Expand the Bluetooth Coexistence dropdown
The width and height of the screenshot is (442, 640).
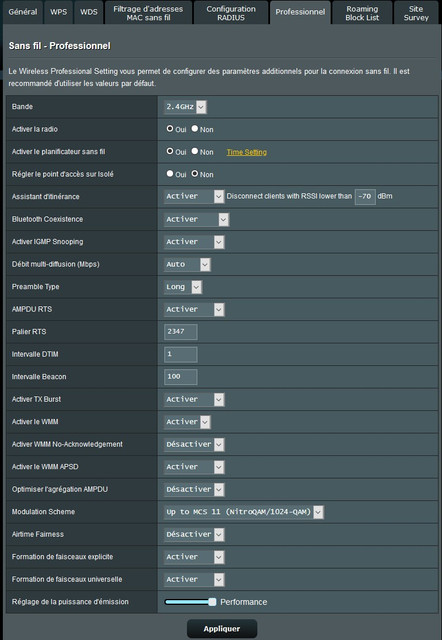click(196, 219)
